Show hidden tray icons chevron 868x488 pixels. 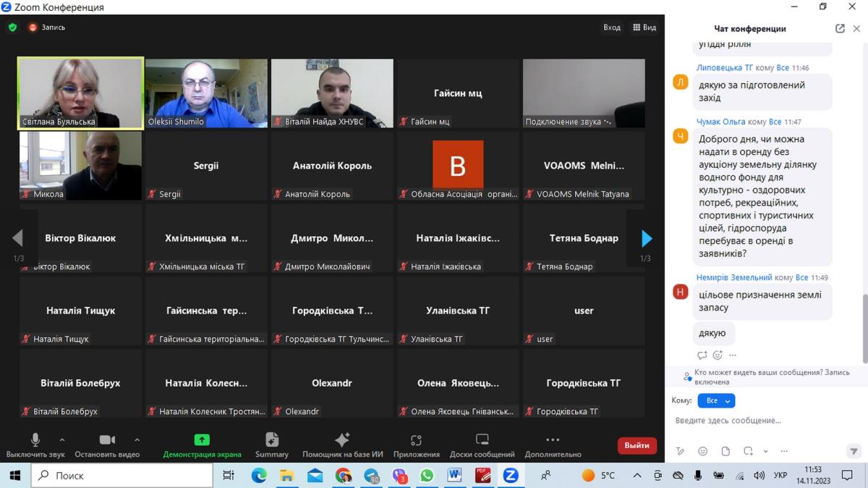point(637,476)
